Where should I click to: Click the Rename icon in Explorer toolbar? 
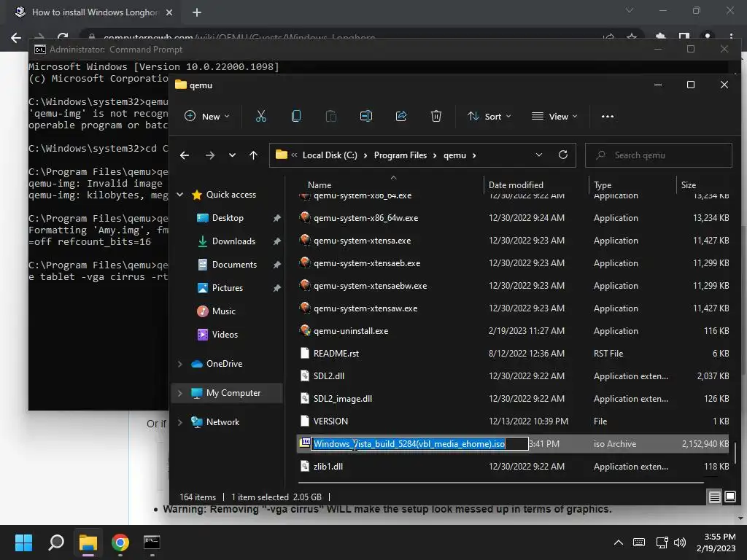pyautogui.click(x=366, y=116)
